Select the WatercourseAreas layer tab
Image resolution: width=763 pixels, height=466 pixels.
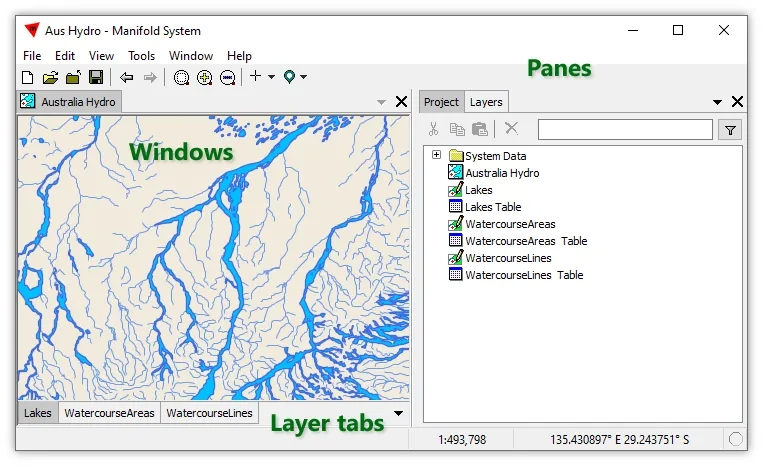(x=109, y=413)
